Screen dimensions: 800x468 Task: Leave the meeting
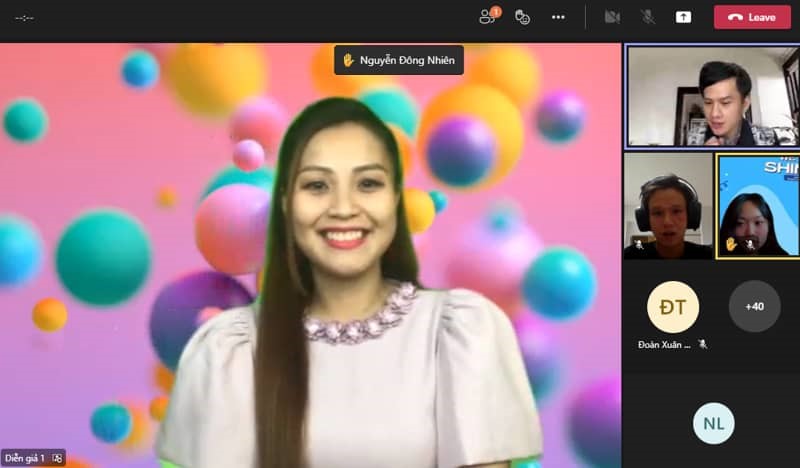(x=752, y=17)
